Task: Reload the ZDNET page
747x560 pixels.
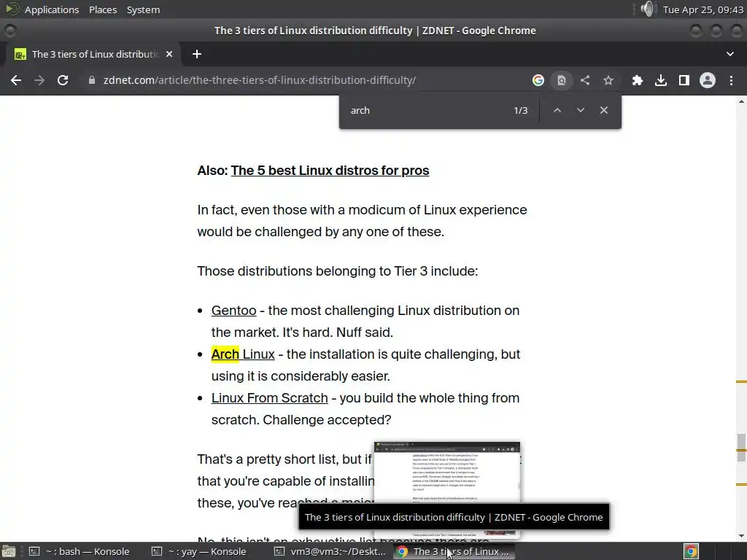Action: click(x=63, y=80)
